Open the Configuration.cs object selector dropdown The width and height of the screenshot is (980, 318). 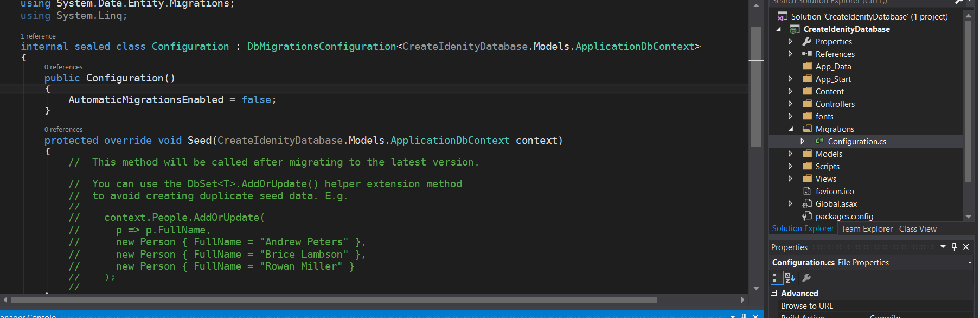970,263
